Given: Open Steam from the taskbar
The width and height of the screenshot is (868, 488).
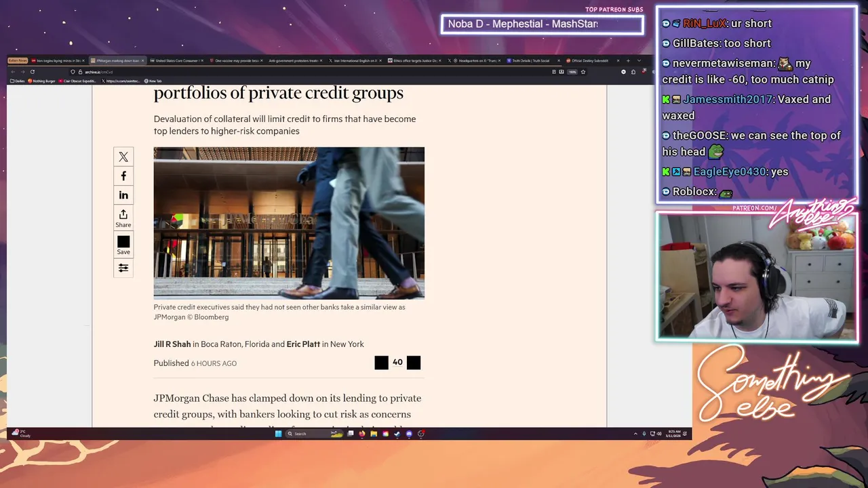Looking at the screenshot, I should click(x=397, y=434).
